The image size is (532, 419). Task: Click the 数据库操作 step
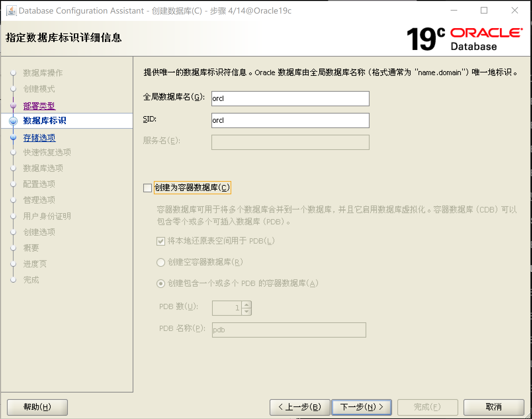pos(43,73)
